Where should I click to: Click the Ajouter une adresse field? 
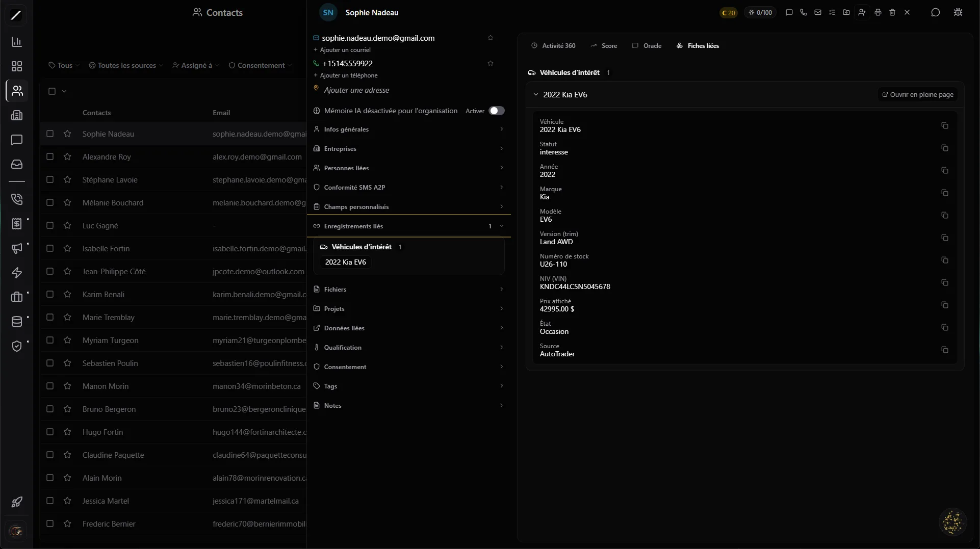356,90
